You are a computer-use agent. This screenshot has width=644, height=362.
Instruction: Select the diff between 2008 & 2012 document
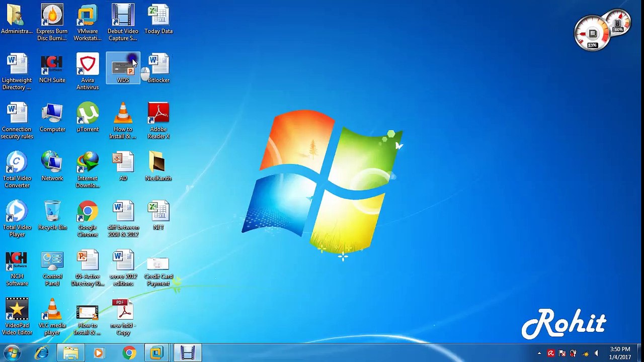point(123,219)
